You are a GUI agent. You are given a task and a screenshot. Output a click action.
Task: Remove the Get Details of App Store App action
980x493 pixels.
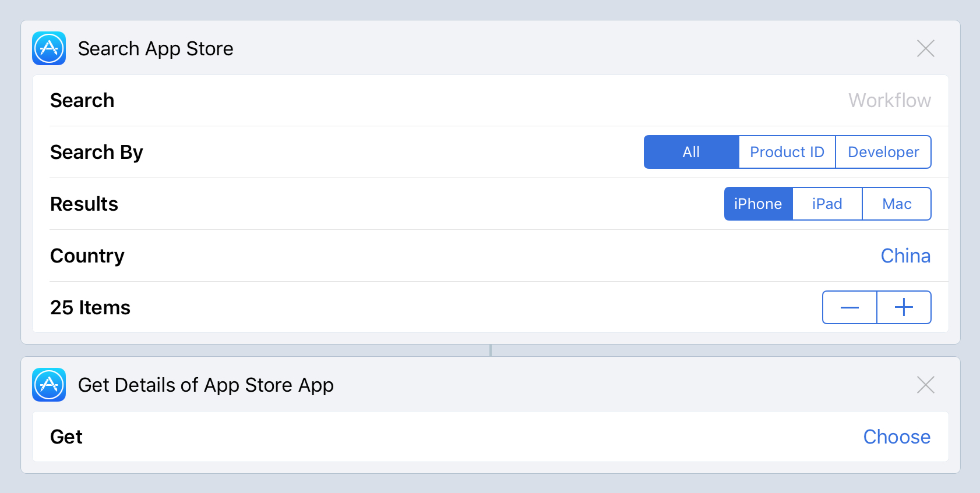click(x=925, y=385)
